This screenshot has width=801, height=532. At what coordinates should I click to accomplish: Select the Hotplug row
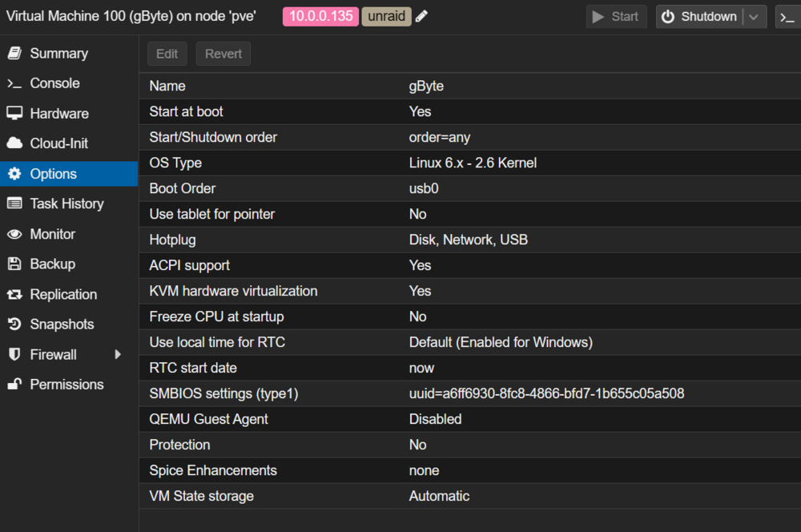pyautogui.click(x=470, y=240)
